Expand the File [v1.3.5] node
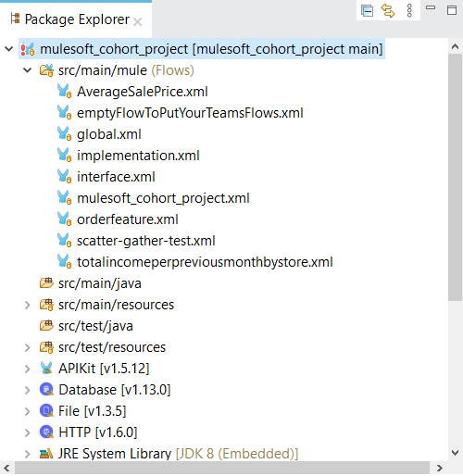 click(28, 411)
